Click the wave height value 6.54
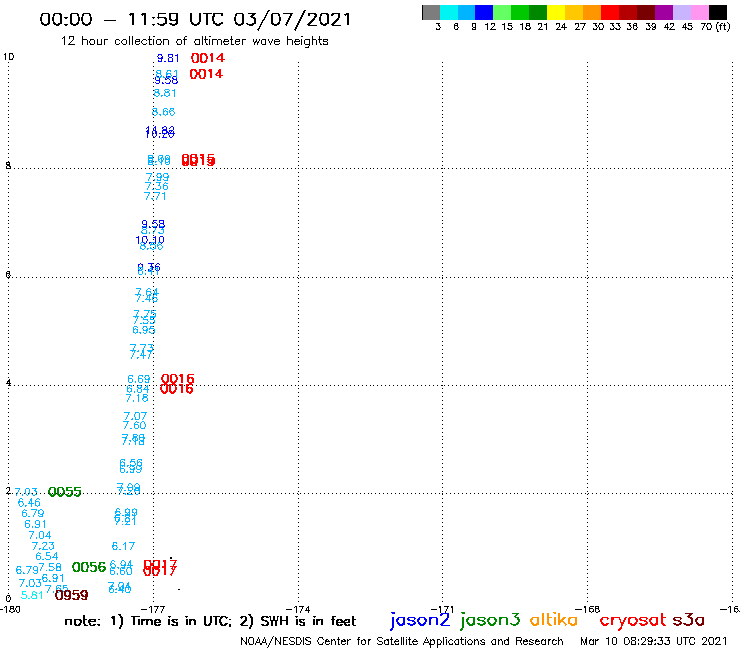 coord(47,557)
